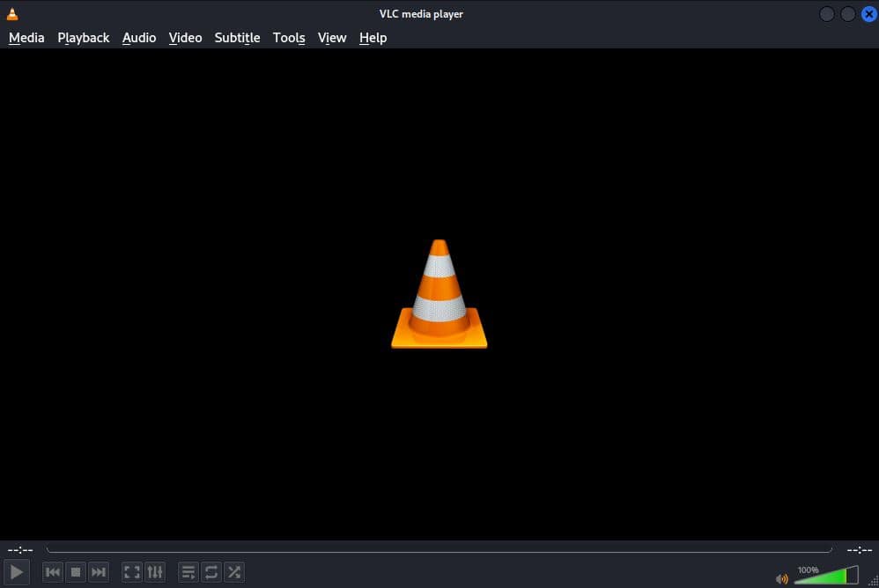
Task: Open the Video menu
Action: (186, 38)
